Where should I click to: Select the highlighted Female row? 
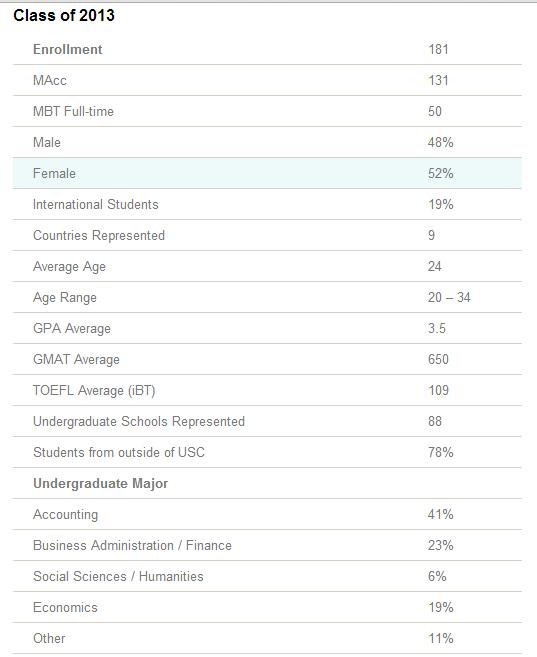click(267, 173)
